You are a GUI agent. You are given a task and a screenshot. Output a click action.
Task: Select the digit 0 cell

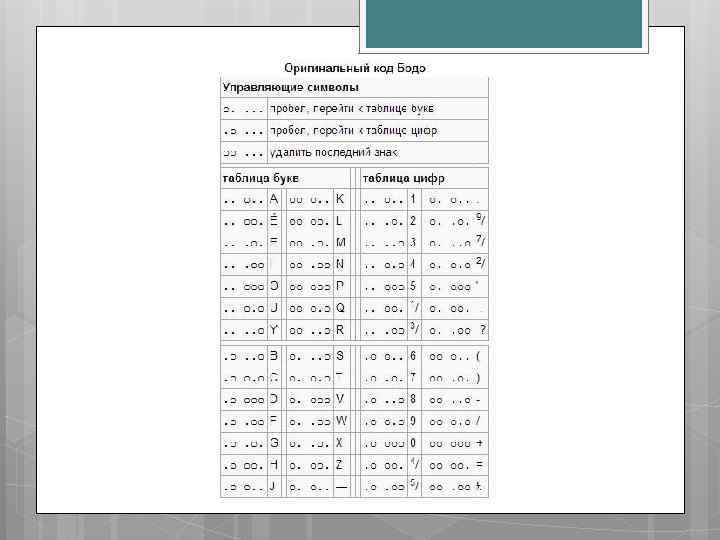tap(413, 443)
